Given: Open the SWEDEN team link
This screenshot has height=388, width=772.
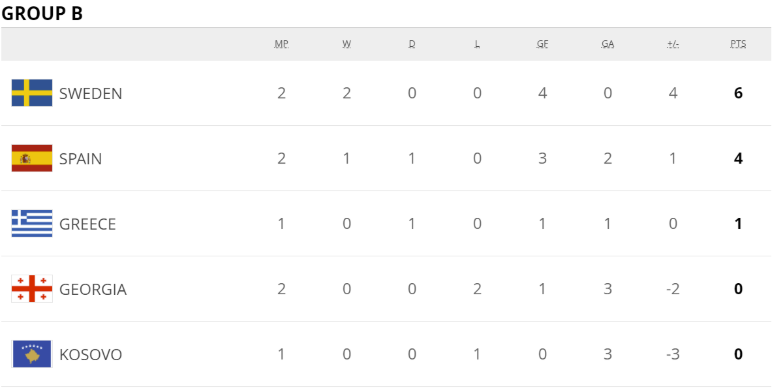Looking at the screenshot, I should coord(91,94).
